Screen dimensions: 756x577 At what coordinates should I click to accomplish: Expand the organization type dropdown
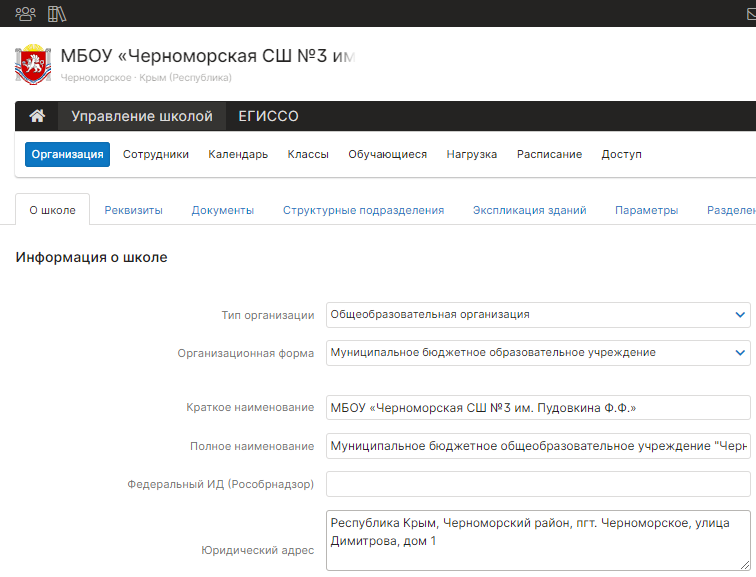(538, 314)
